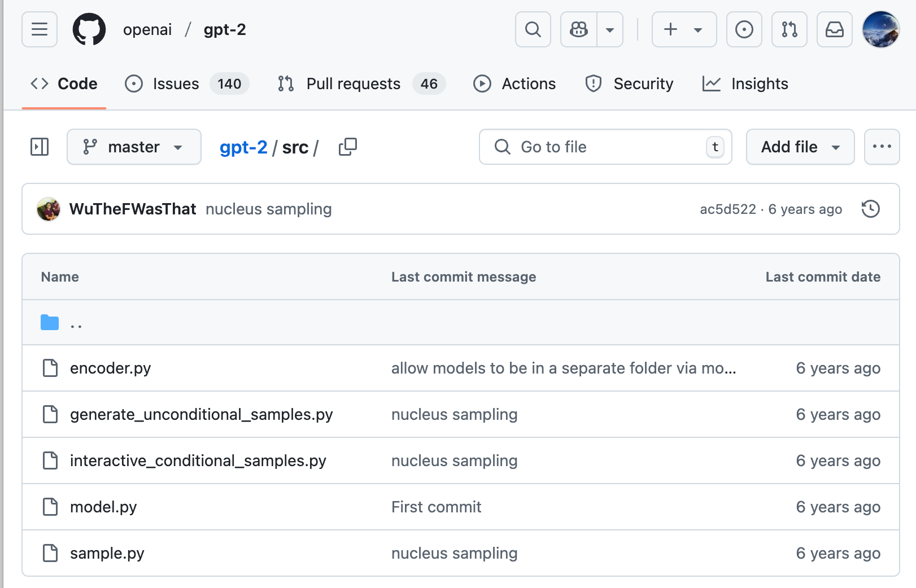Open the issues circle icon in header
916x588 pixels.
pyautogui.click(x=744, y=29)
